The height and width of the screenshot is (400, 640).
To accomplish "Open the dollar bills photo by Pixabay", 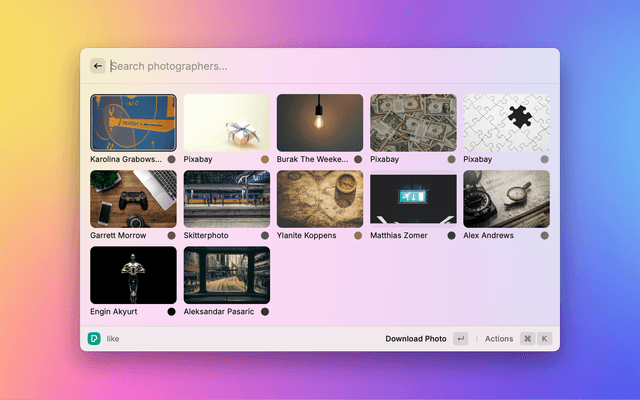I will pos(413,122).
